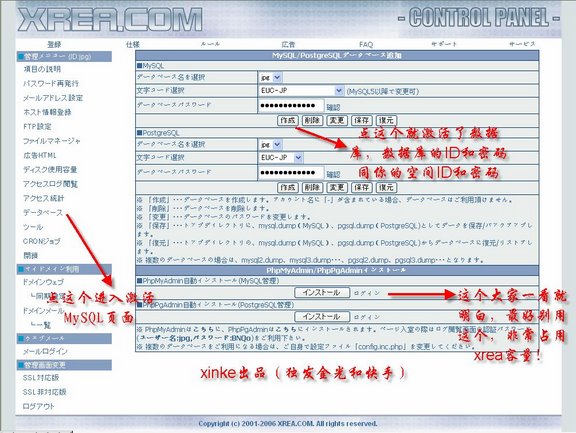Open FAQ in top navigation
The width and height of the screenshot is (576, 433).
coord(366,44)
